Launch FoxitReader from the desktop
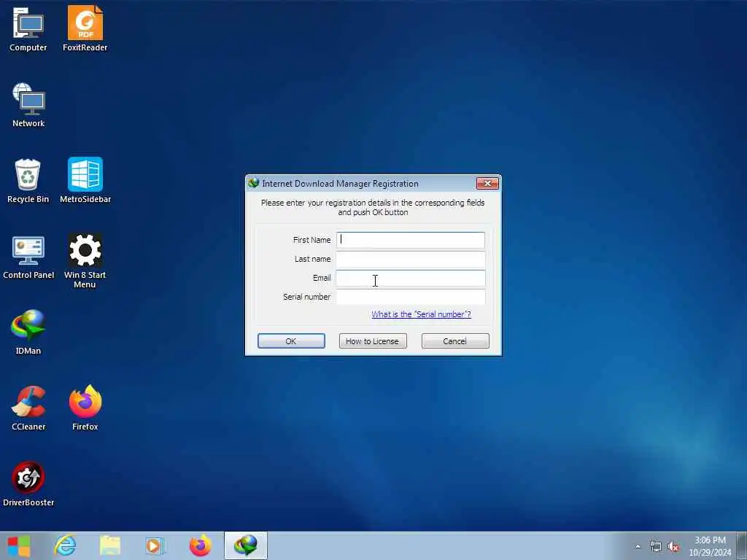Screen dimensions: 747x560 pyautogui.click(x=85, y=28)
